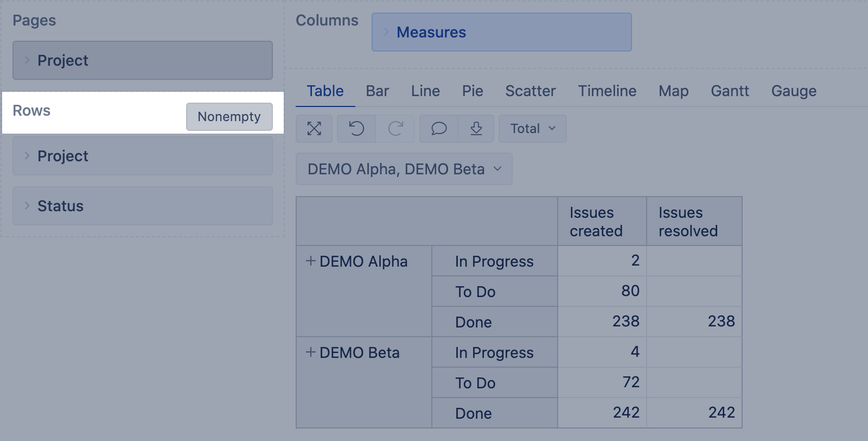Expand DEMO Beta row with plus icon
The image size is (868, 441).
[x=311, y=352]
